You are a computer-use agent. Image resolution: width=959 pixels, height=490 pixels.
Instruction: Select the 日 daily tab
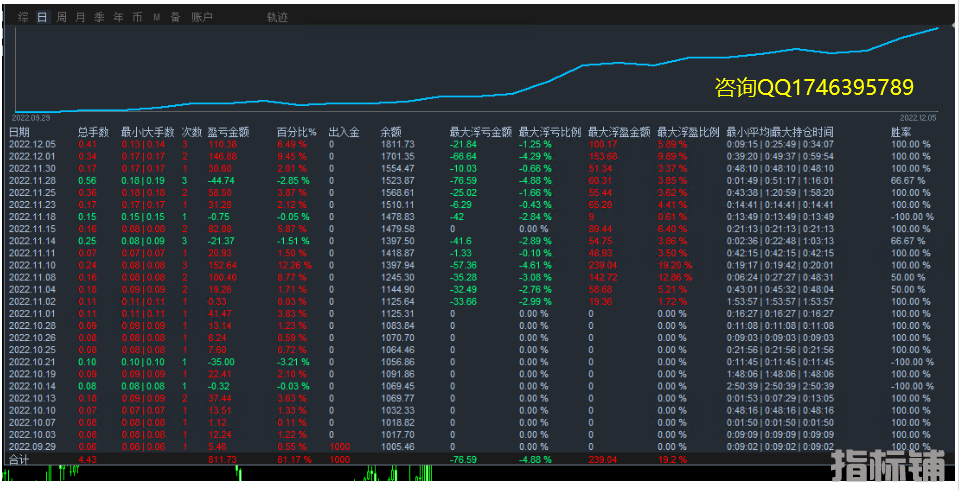coord(42,17)
